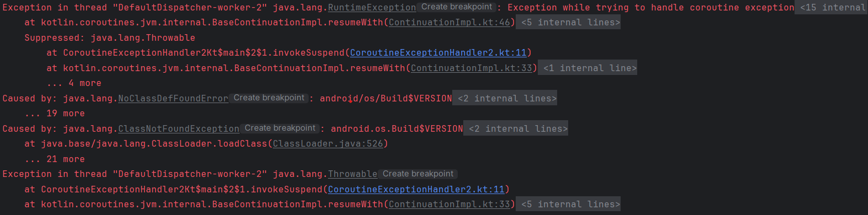
Task: Open last CoroutineExceptionHandler2.kt:11 link below Throwable exception
Action: [416, 190]
